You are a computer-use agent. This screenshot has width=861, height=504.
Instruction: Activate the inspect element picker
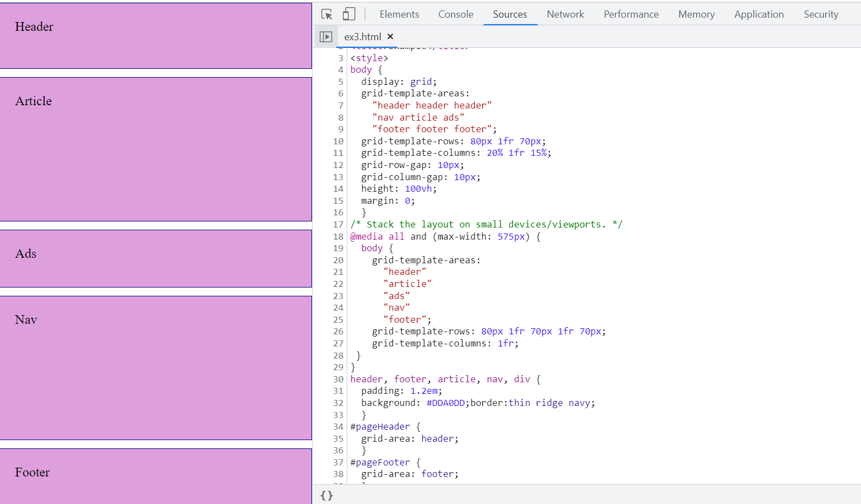tap(327, 14)
